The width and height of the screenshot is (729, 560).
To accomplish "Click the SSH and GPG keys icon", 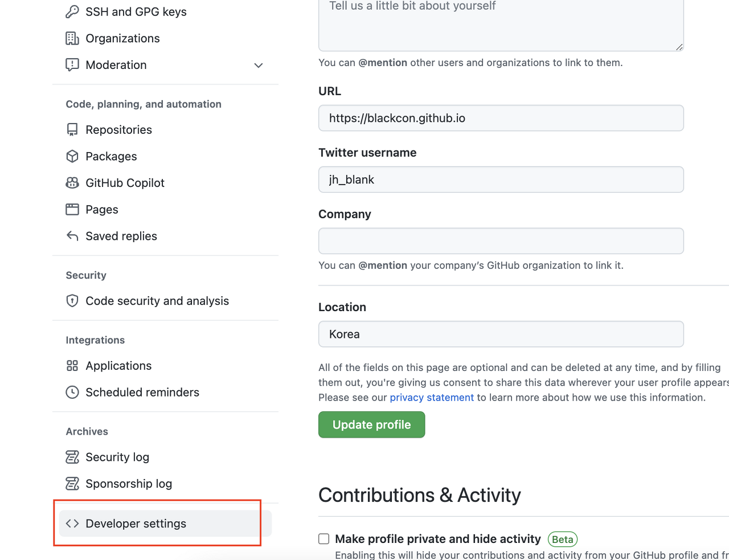I will click(72, 11).
